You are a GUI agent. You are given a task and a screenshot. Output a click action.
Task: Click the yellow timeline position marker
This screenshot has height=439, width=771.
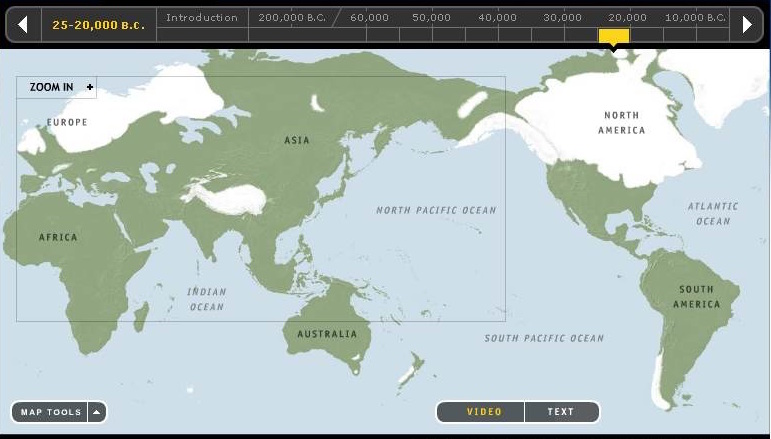614,37
